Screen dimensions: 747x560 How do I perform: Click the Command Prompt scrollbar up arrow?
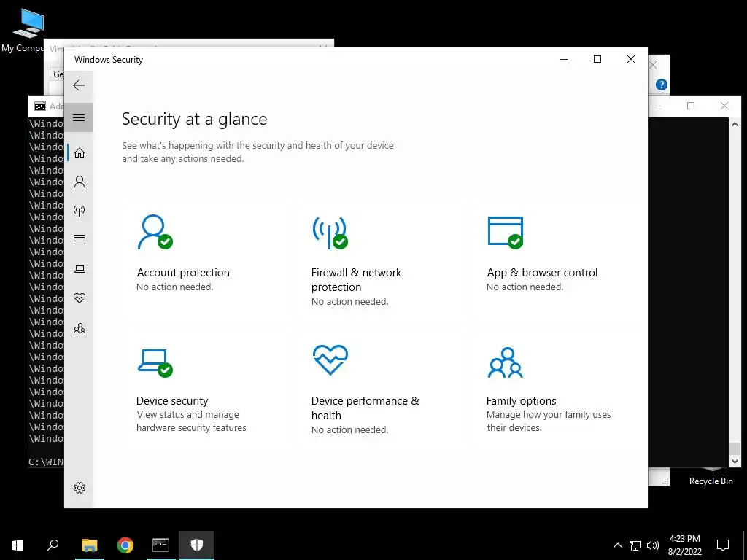point(735,123)
